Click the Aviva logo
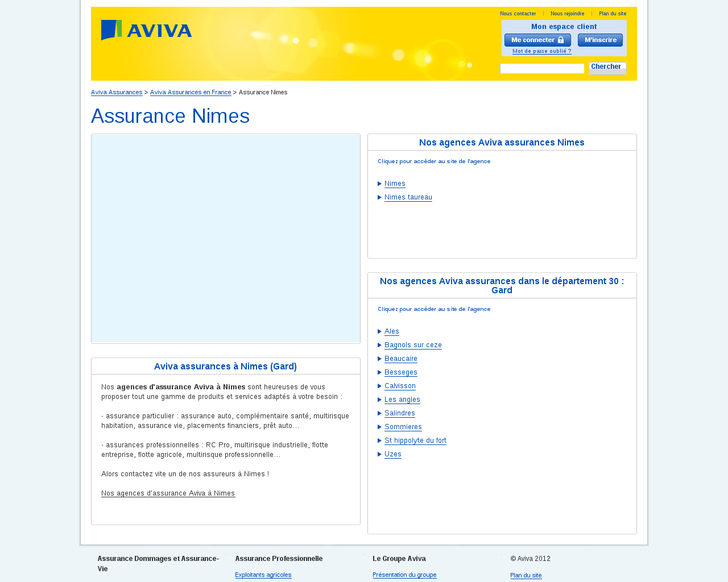This screenshot has width=728, height=582. tap(146, 30)
